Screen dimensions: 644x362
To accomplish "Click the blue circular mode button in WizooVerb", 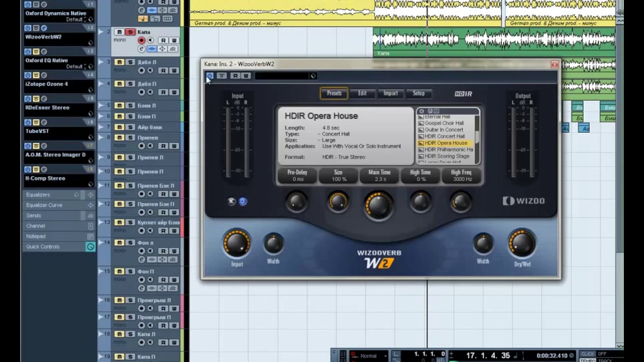I will click(243, 202).
